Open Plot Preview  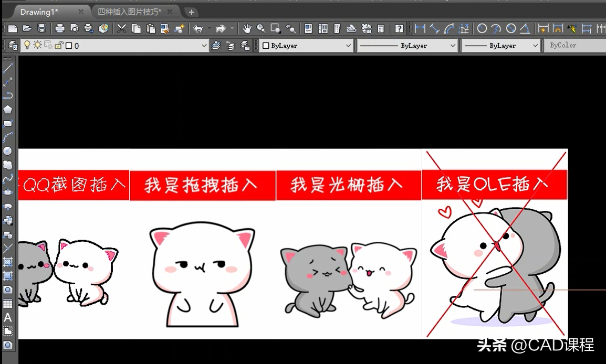pos(74,28)
